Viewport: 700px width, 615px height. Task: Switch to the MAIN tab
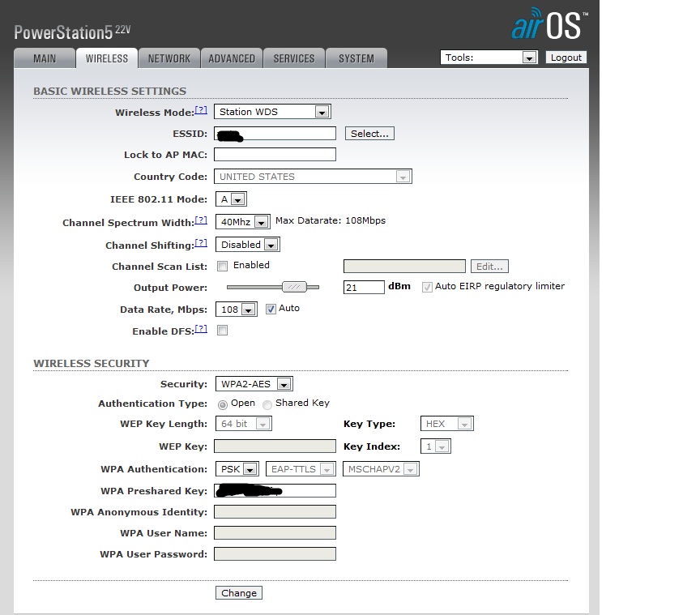(x=45, y=58)
